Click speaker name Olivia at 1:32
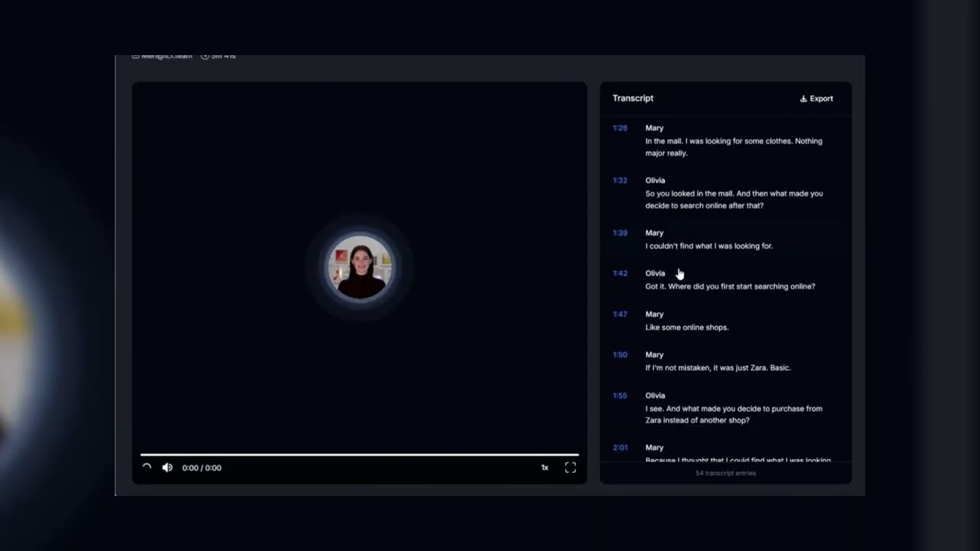The image size is (980, 551). pos(655,181)
